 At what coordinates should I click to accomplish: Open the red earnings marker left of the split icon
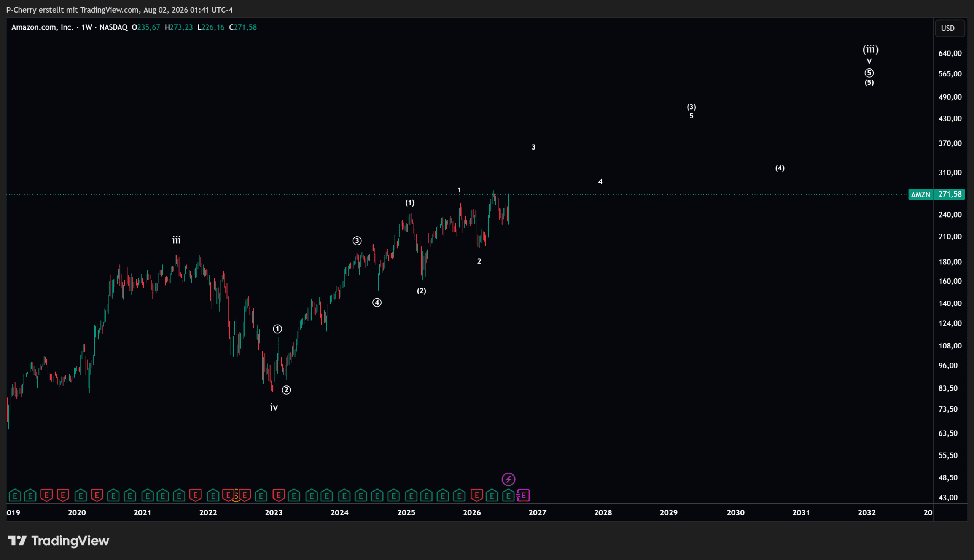pos(228,495)
